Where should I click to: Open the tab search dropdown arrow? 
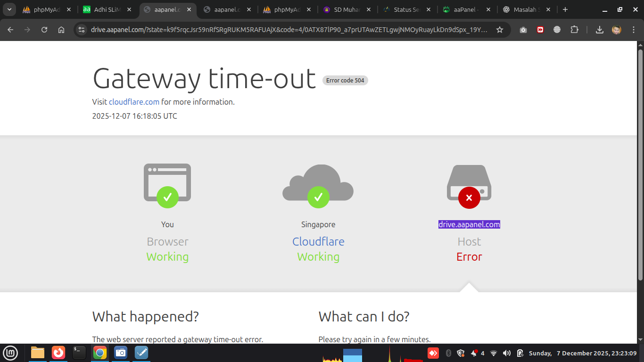(x=9, y=9)
